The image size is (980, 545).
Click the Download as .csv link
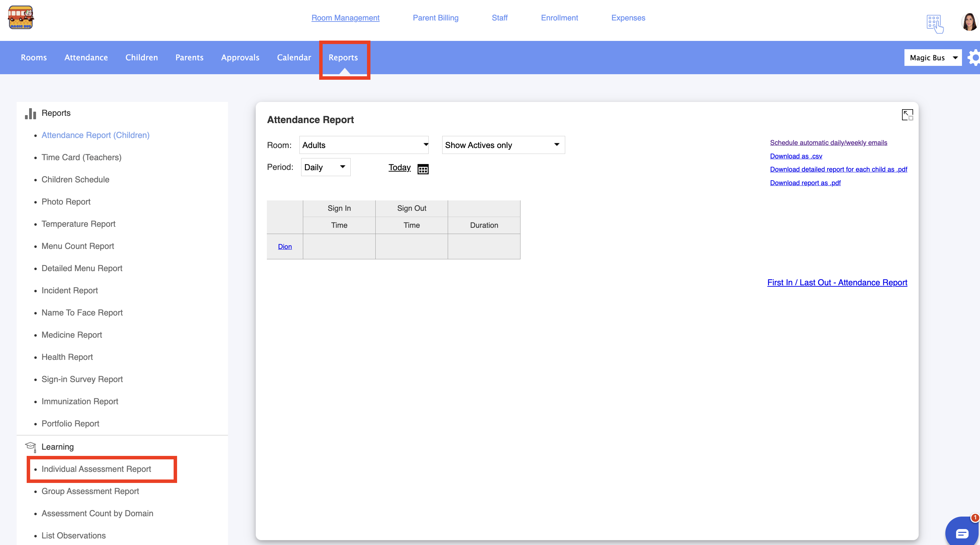796,156
